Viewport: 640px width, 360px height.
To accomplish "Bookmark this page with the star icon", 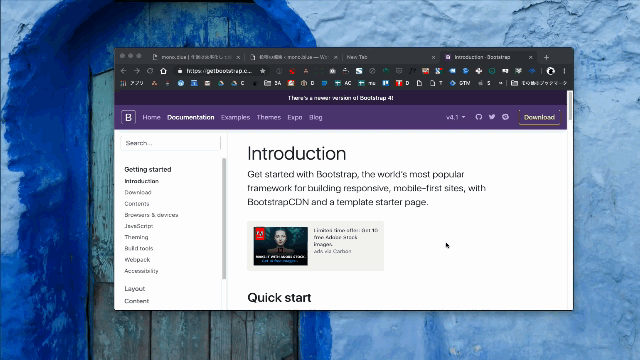I will pos(263,71).
